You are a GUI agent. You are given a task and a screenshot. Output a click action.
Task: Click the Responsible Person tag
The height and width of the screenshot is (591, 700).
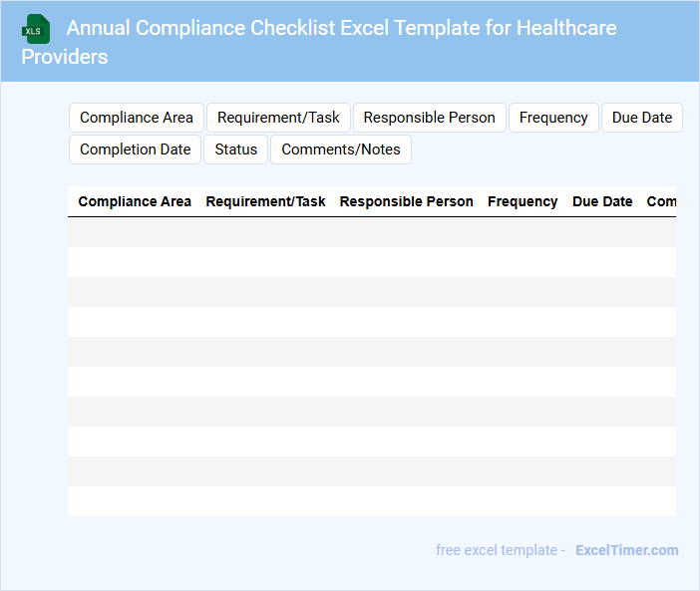[429, 118]
